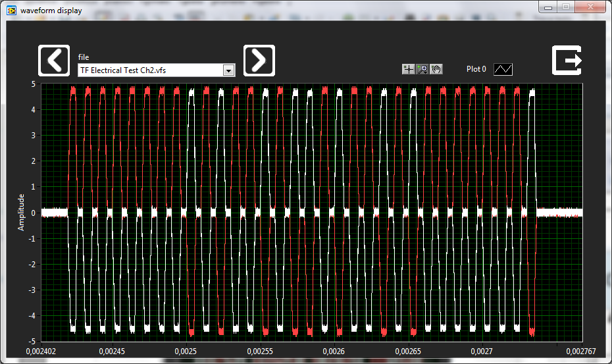Click x-axis label 0,0025
Viewport: 612px width, 364px height.
186,351
